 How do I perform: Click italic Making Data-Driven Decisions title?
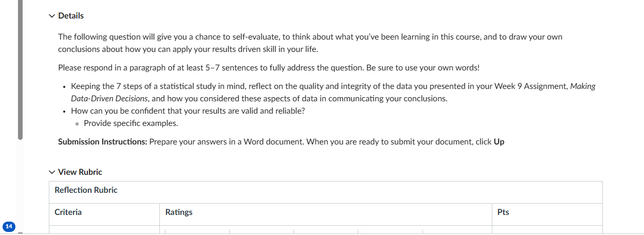(333, 93)
